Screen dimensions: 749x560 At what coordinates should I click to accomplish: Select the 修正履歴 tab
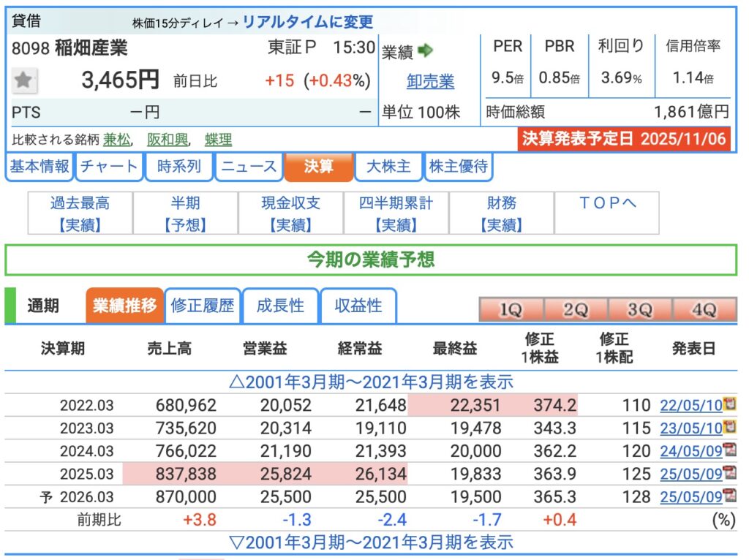202,306
